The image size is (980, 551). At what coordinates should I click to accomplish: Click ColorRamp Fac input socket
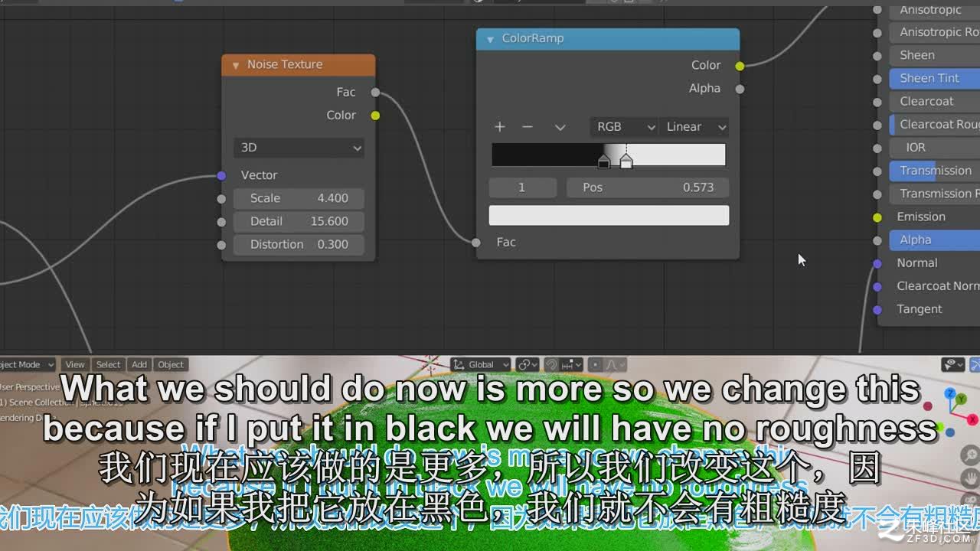pyautogui.click(x=476, y=243)
